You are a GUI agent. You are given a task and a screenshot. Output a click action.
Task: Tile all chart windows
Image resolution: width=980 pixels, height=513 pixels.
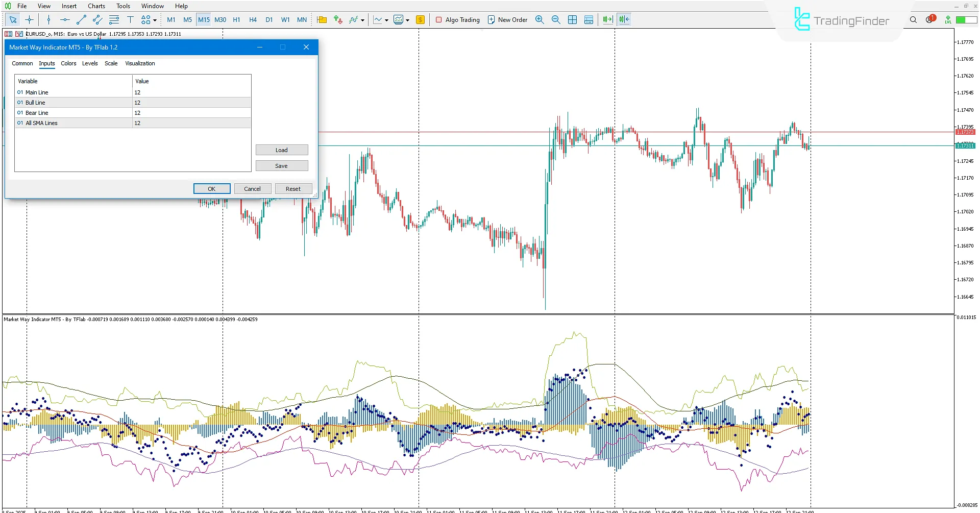point(572,19)
